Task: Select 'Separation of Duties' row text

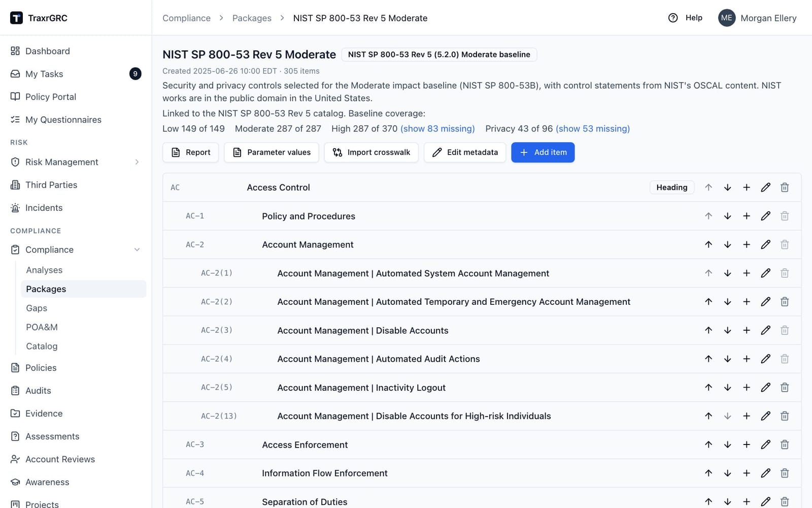Action: pos(304,502)
